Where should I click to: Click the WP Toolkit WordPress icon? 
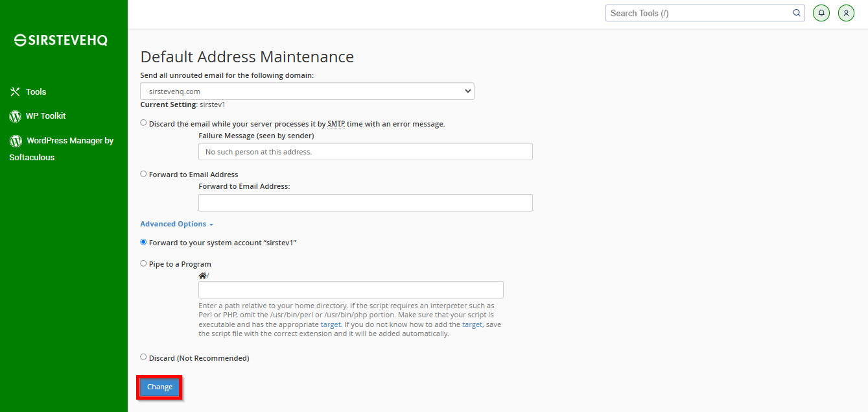(15, 116)
